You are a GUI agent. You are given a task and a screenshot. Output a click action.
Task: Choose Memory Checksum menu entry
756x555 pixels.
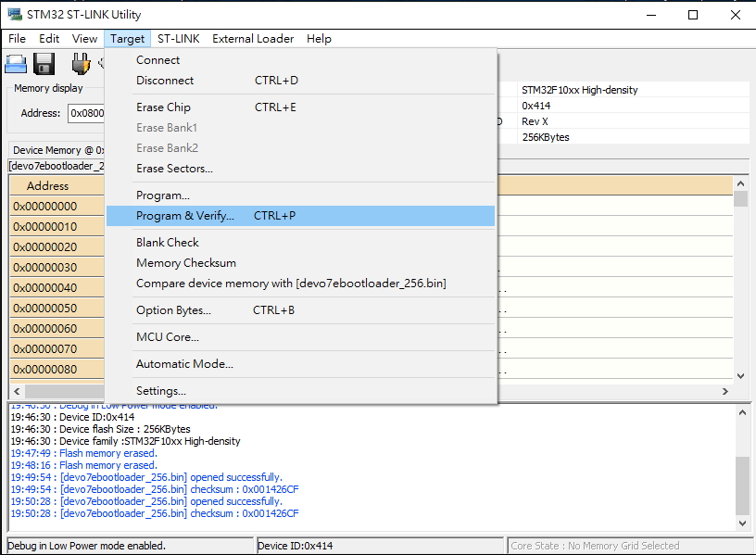pos(300,263)
